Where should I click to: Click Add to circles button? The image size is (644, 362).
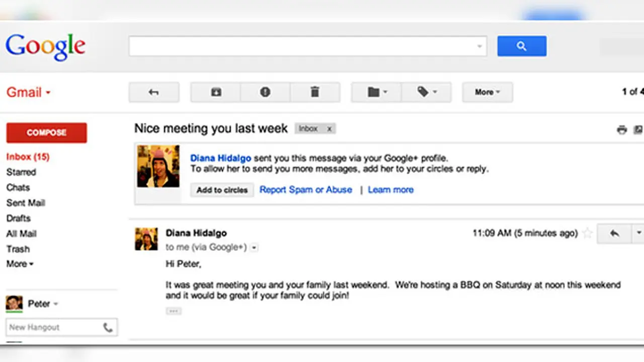click(222, 190)
